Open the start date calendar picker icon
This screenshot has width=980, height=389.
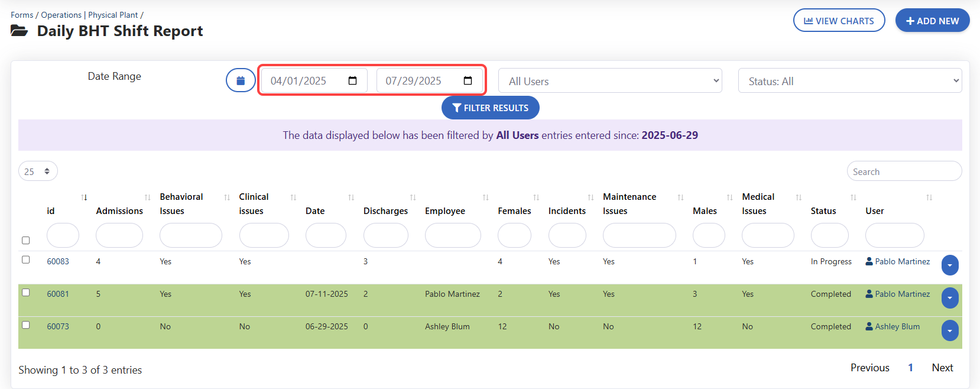pos(353,81)
